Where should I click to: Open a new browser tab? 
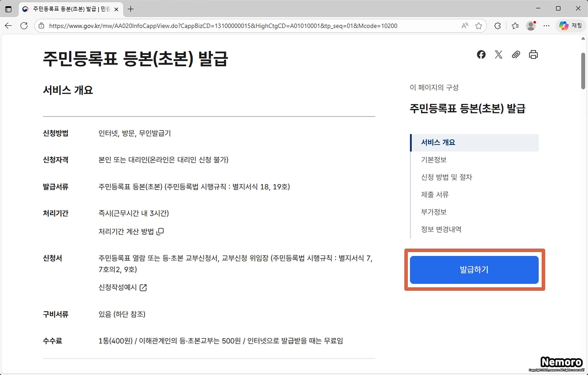(x=131, y=9)
